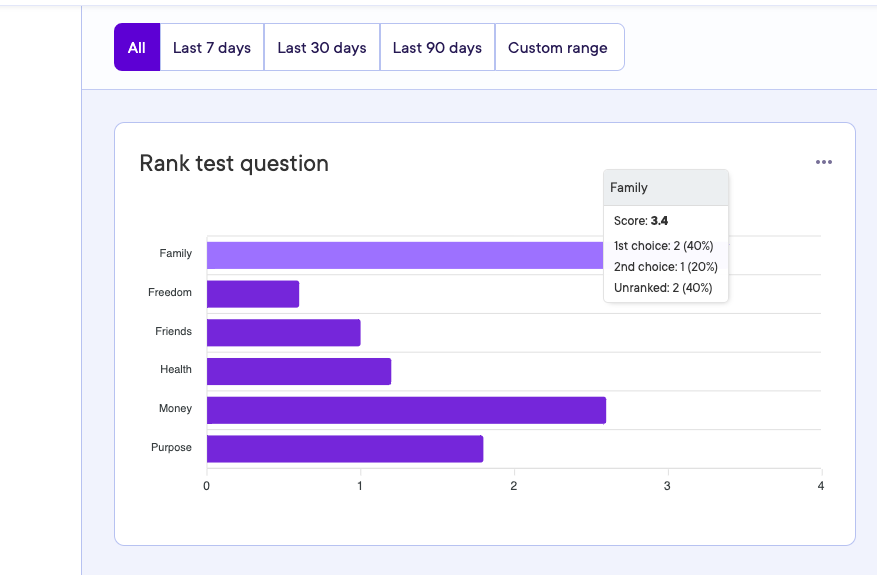Image resolution: width=877 pixels, height=575 pixels.
Task: Click the Freedom bar in the chart
Action: pos(253,294)
